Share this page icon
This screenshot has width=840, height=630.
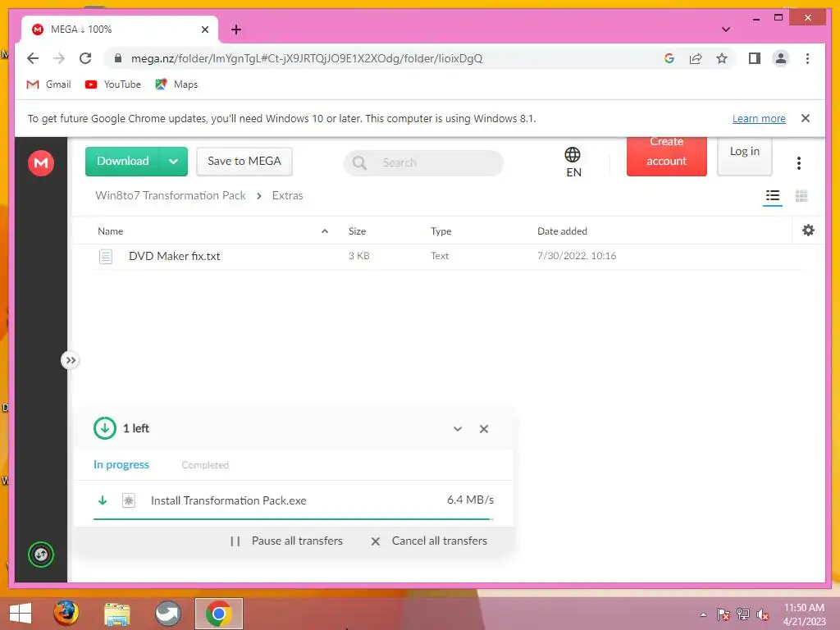point(696,58)
